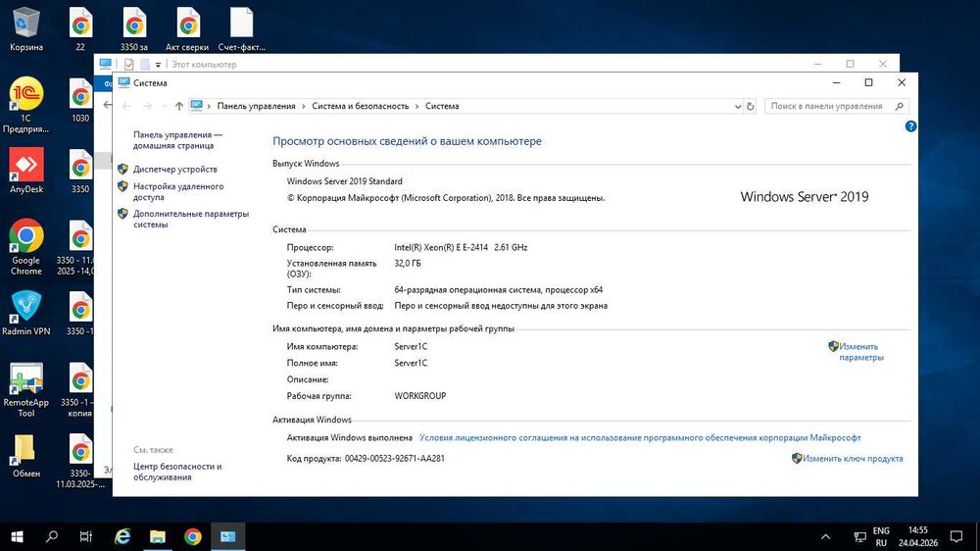Viewport: 980px width, 551px height.
Task: Click the network icon in system tray
Action: (x=860, y=536)
